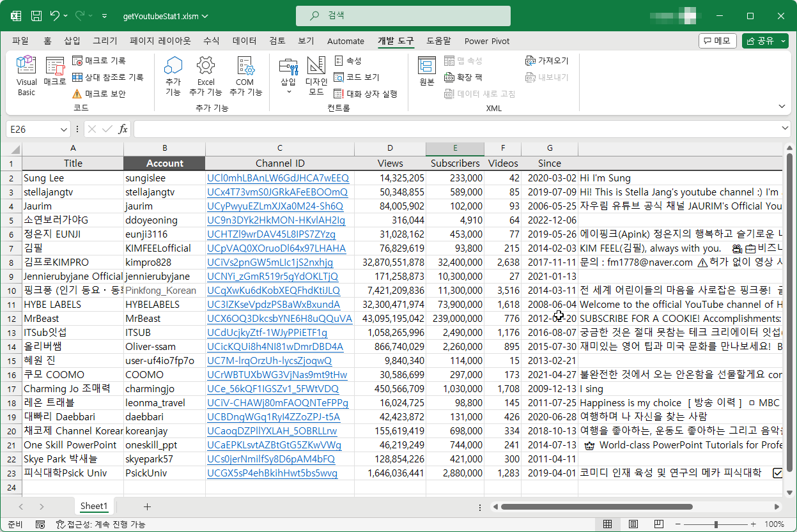Image resolution: width=797 pixels, height=532 pixels.
Task: Open the Power Pivot tab
Action: (x=487, y=41)
